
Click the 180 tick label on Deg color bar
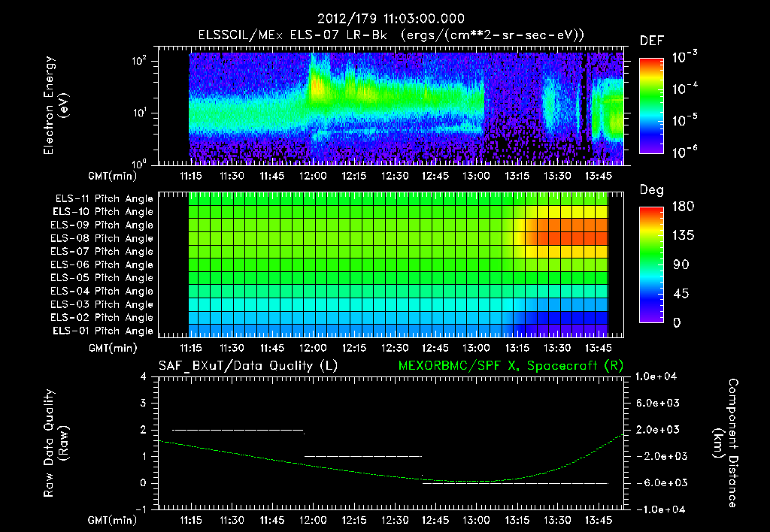683,207
